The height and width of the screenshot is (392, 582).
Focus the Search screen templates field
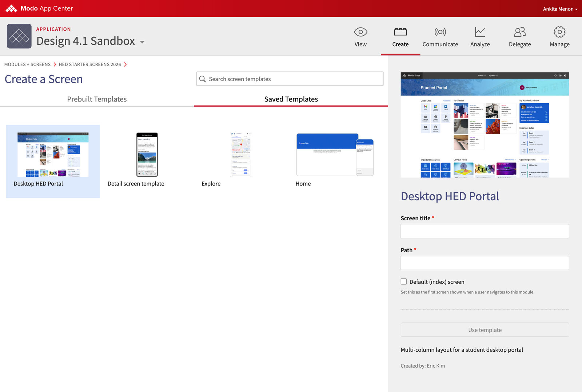pyautogui.click(x=290, y=79)
